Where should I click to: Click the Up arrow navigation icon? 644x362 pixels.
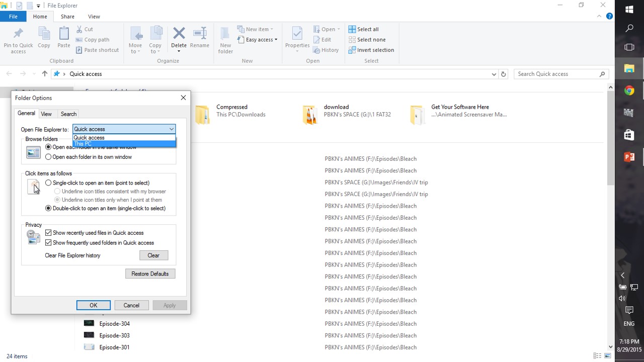click(45, 74)
